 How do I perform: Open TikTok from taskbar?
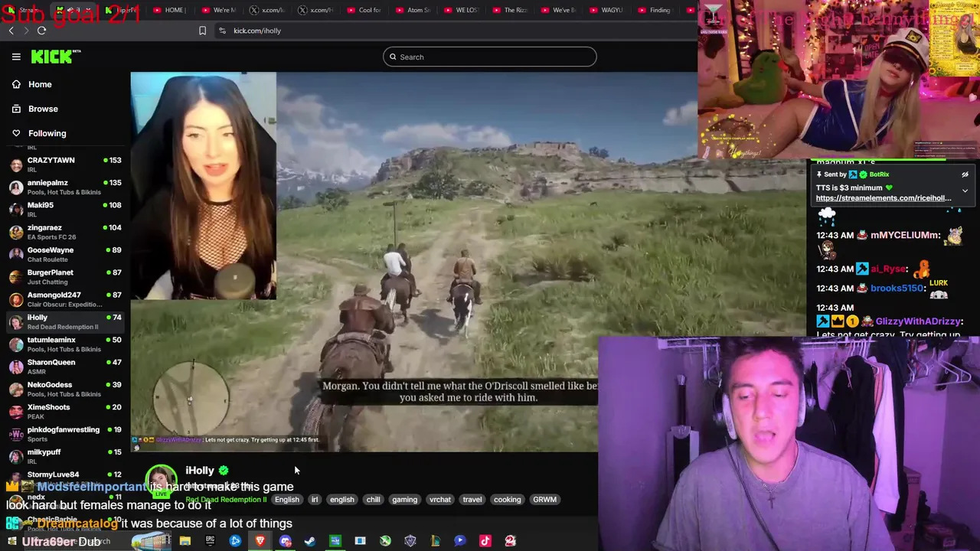[485, 541]
